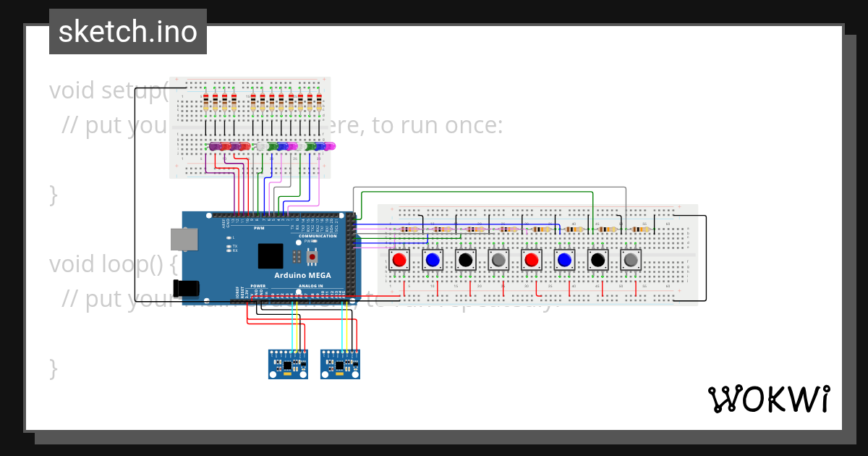Select the purple LED on the top breadboard
Image resolution: width=868 pixels, height=456 pixels.
point(215,147)
